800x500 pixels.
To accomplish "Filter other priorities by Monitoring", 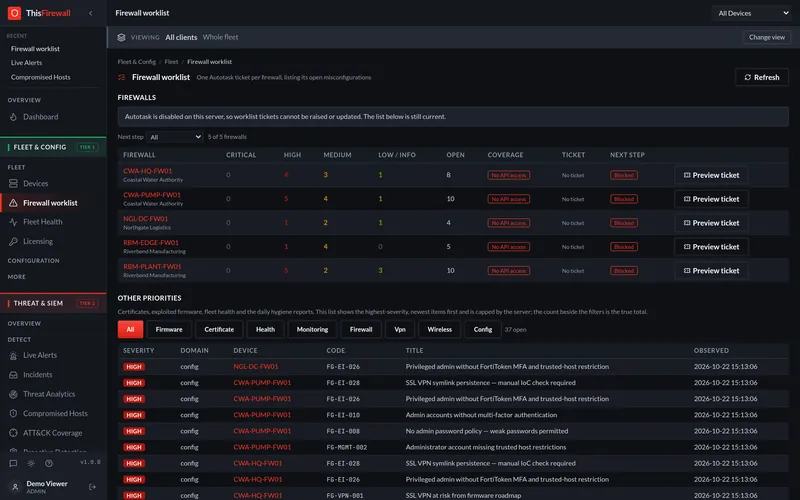I will (312, 330).
